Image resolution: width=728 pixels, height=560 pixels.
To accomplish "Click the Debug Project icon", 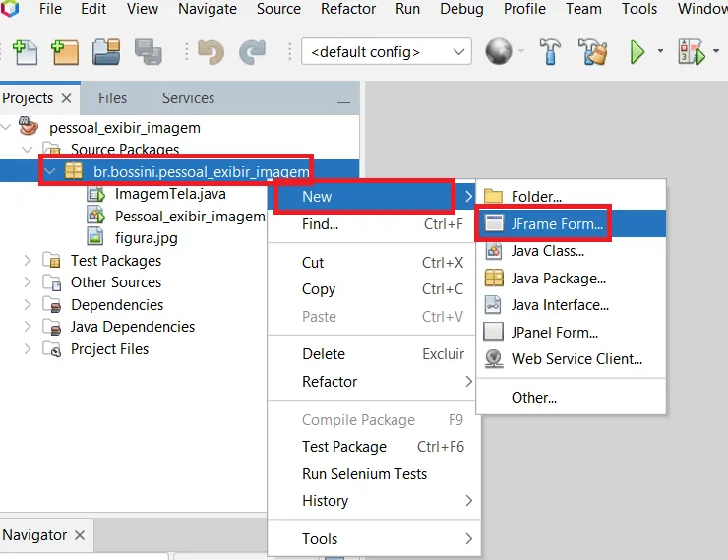I will (x=692, y=52).
